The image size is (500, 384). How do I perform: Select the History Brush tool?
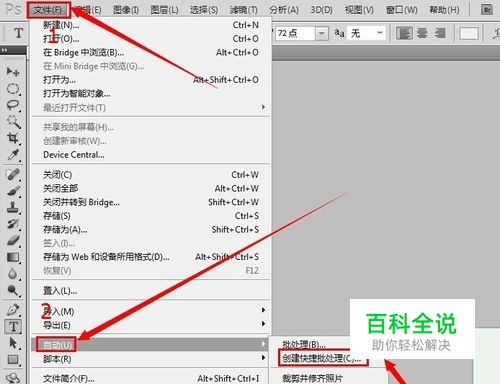13,224
